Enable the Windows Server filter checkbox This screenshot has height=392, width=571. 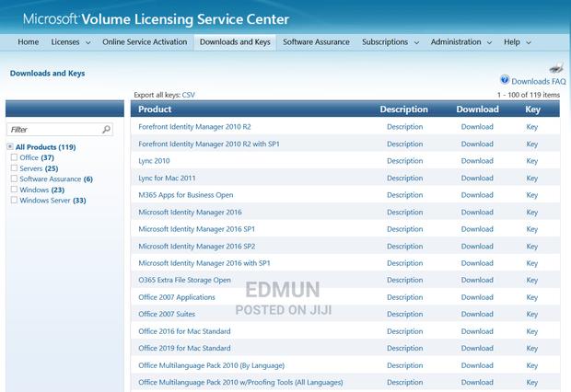tap(13, 200)
